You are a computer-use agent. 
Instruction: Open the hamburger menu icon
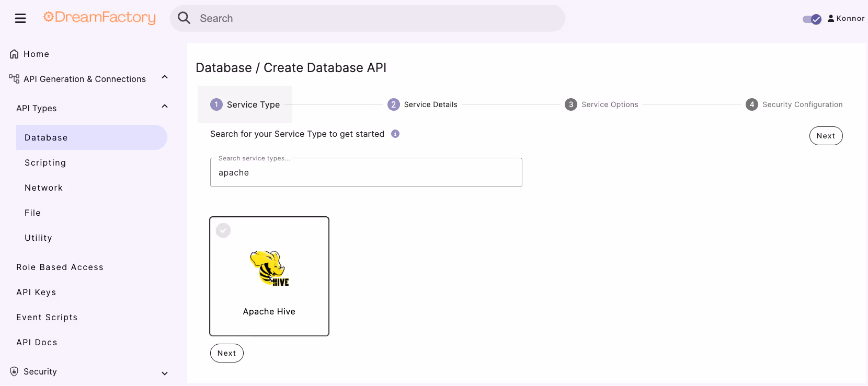(x=20, y=19)
